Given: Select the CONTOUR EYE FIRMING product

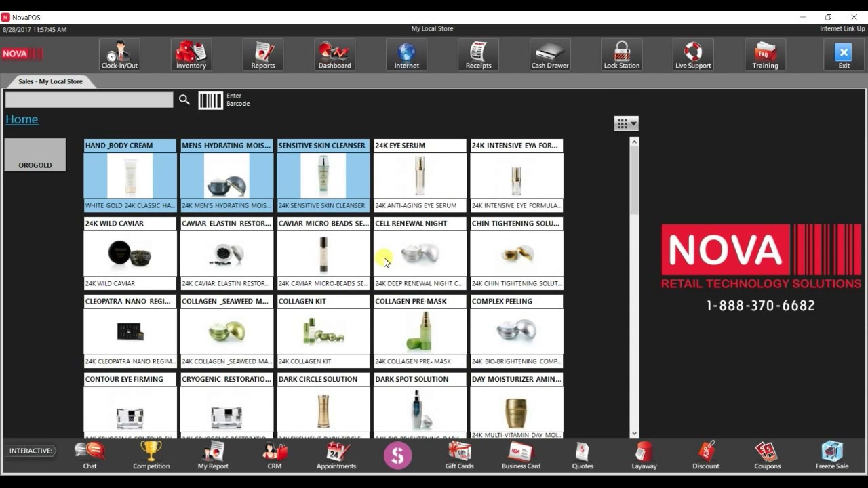Looking at the screenshot, I should pos(130,405).
